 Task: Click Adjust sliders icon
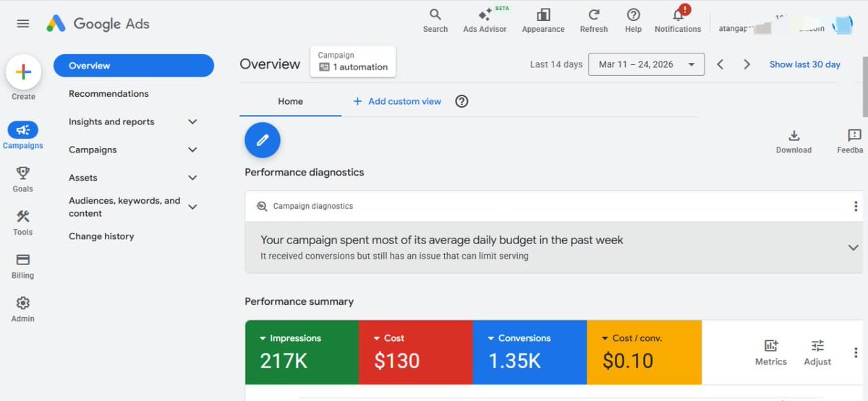(817, 353)
